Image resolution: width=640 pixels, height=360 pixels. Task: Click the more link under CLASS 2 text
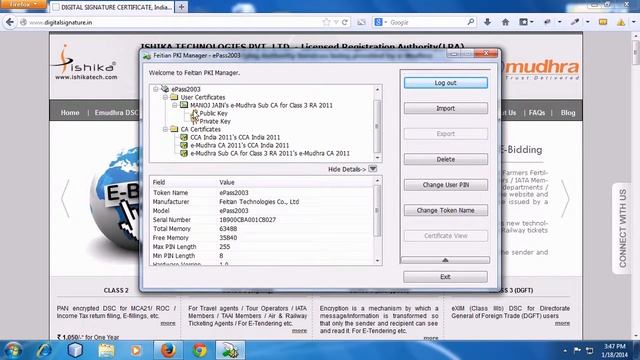click(168, 323)
